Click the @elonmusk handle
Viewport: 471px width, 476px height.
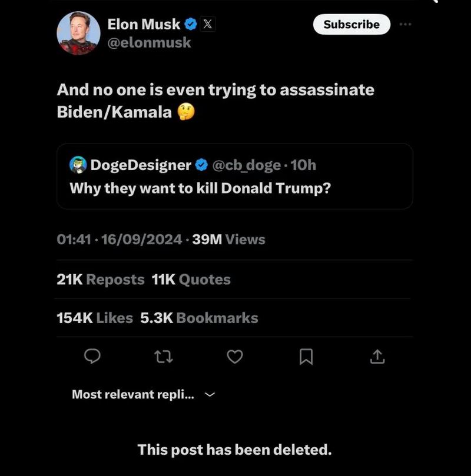tap(150, 42)
